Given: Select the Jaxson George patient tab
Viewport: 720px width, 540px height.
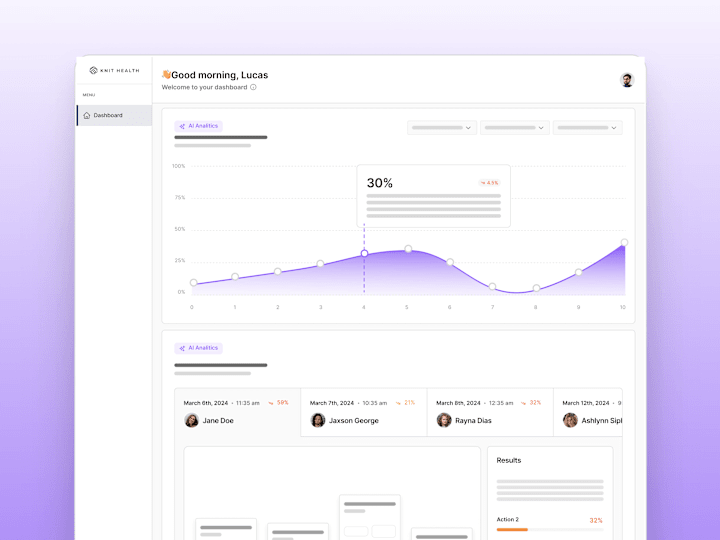Looking at the screenshot, I should (364, 412).
